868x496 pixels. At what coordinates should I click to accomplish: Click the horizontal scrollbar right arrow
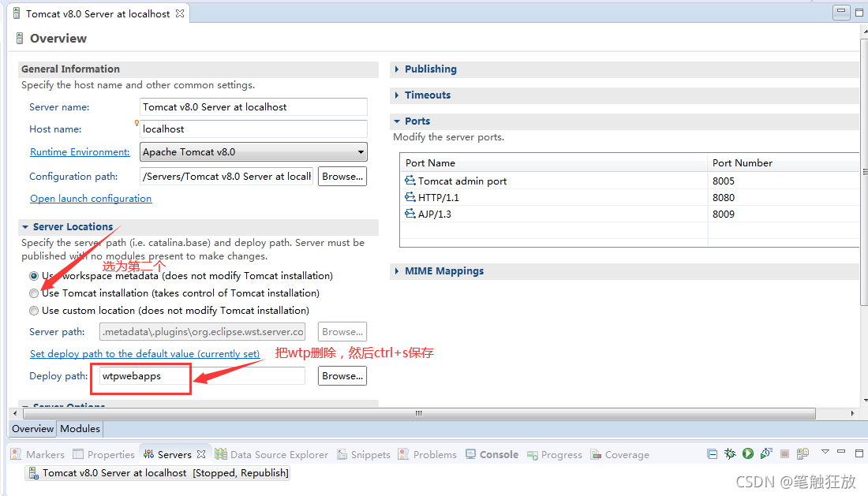852,413
